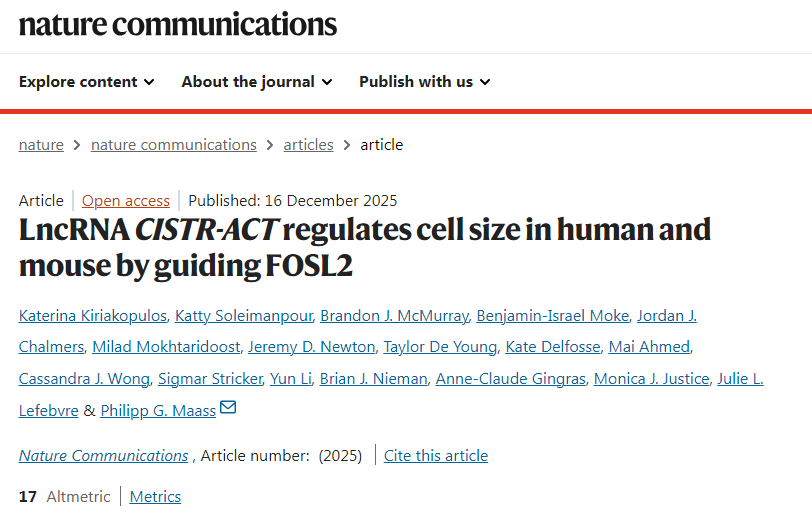Screen dimensions: 812x517
Task: Expand the Publish with us menu
Action: coord(424,82)
